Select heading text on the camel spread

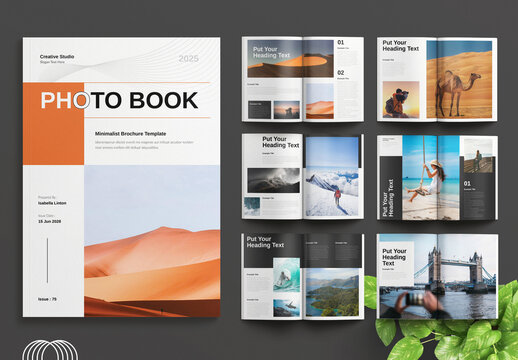400,46
